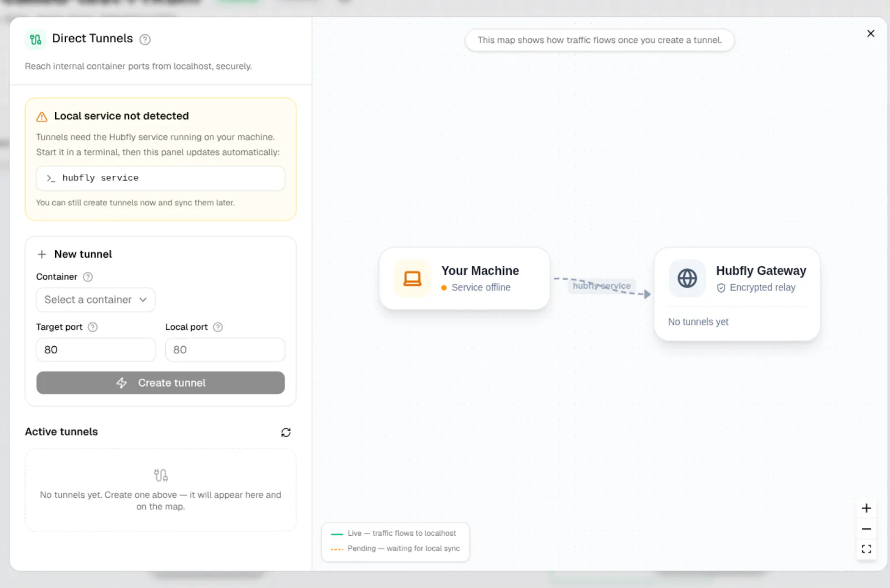This screenshot has height=588, width=890.
Task: Click the Encrypted relay label
Action: pyautogui.click(x=762, y=288)
